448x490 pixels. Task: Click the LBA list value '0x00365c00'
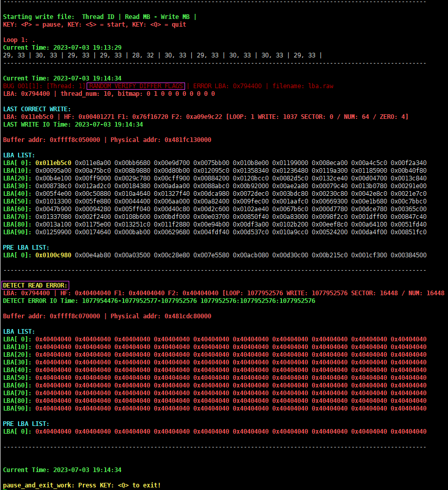click(x=409, y=209)
